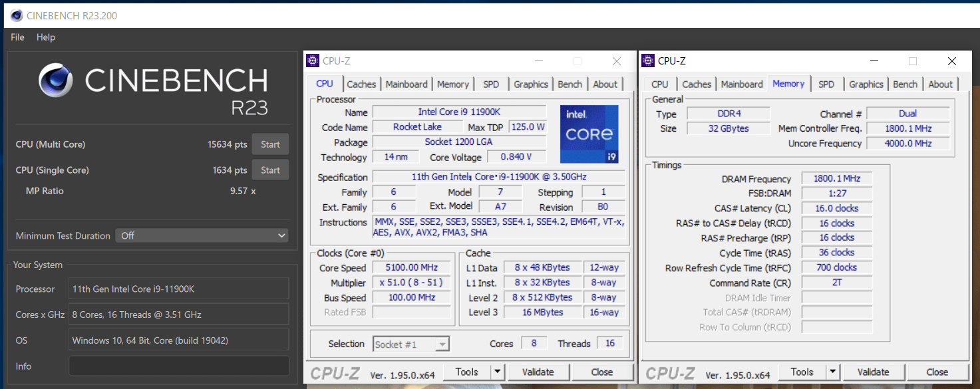Click the Code Name value 'Rocket Lake'

(x=417, y=126)
